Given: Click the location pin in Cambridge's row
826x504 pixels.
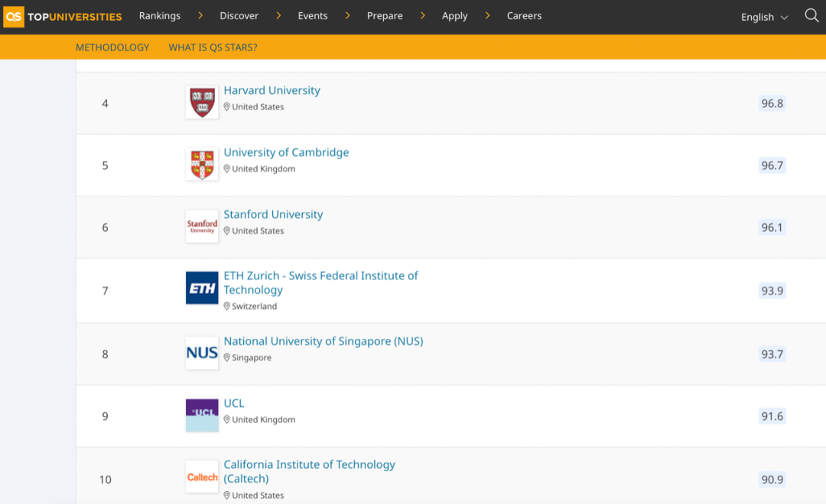Looking at the screenshot, I should pyautogui.click(x=227, y=169).
